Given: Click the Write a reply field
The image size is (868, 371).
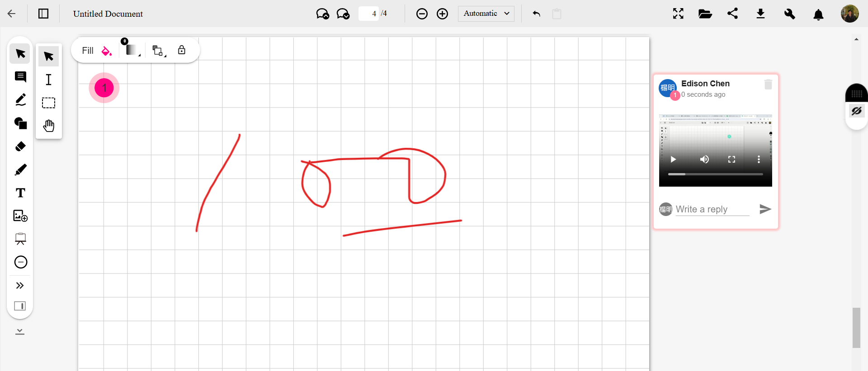Looking at the screenshot, I should click(x=712, y=209).
